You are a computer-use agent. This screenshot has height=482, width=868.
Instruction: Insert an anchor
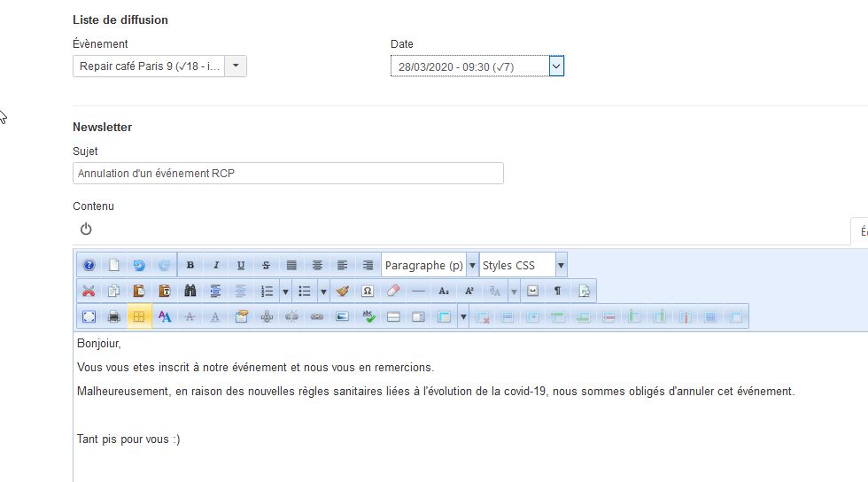coord(267,317)
